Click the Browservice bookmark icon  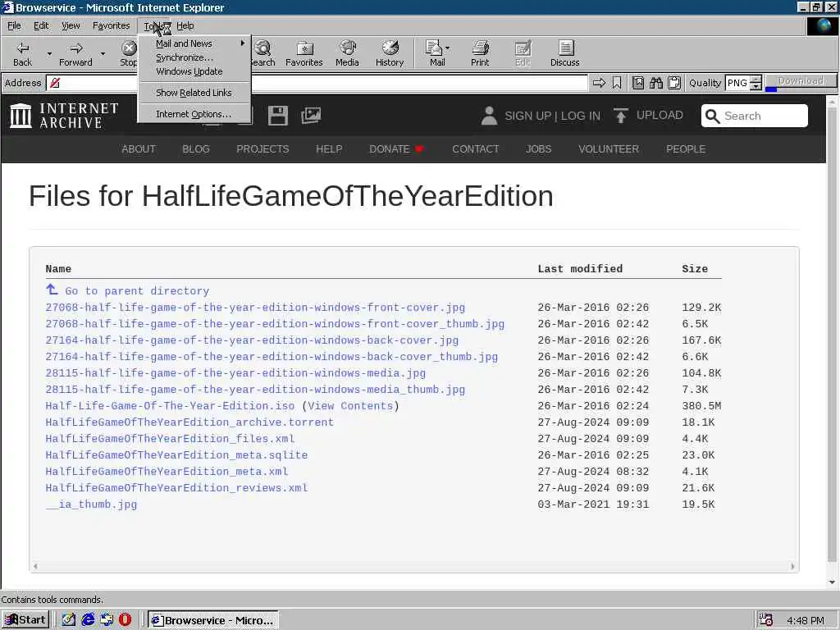(617, 83)
